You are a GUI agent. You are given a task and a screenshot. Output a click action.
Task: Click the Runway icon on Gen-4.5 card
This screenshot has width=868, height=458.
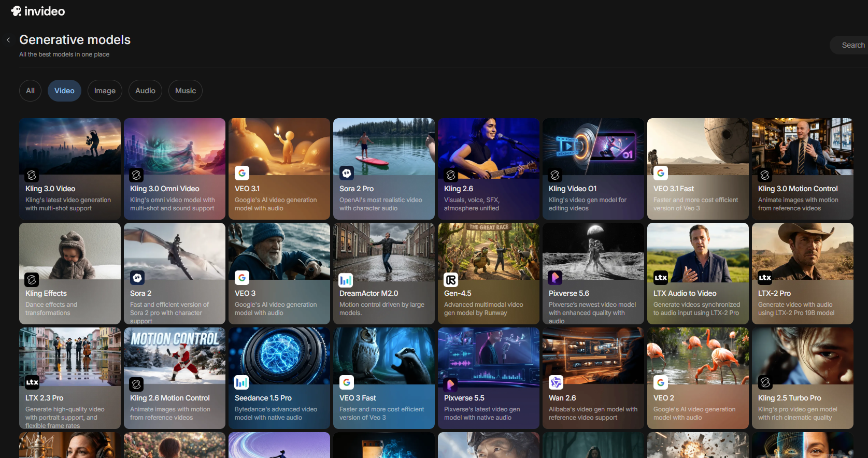451,280
